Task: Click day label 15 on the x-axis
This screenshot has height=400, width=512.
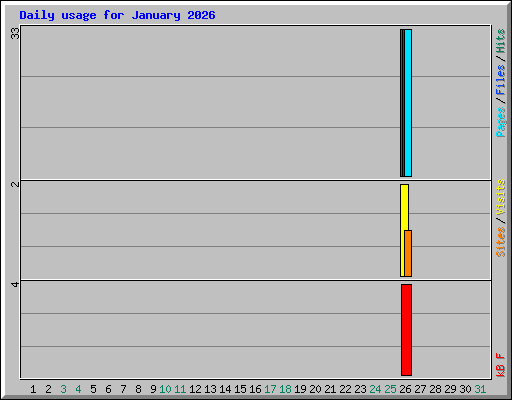Action: pos(240,389)
